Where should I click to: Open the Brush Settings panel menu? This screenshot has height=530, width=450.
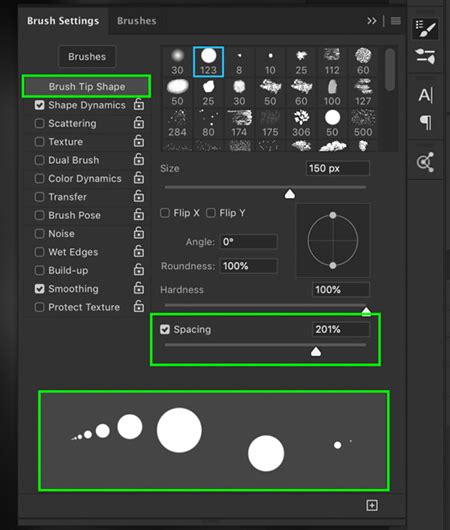click(x=396, y=21)
